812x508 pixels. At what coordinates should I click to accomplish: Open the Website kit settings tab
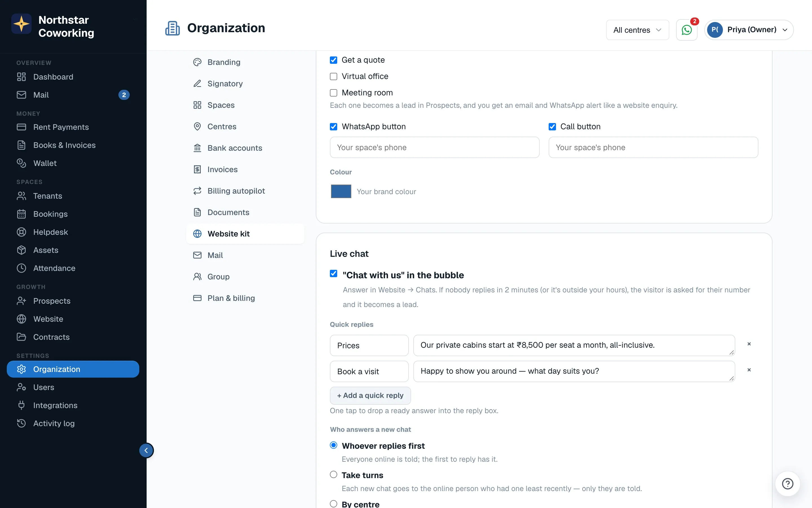coord(245,234)
